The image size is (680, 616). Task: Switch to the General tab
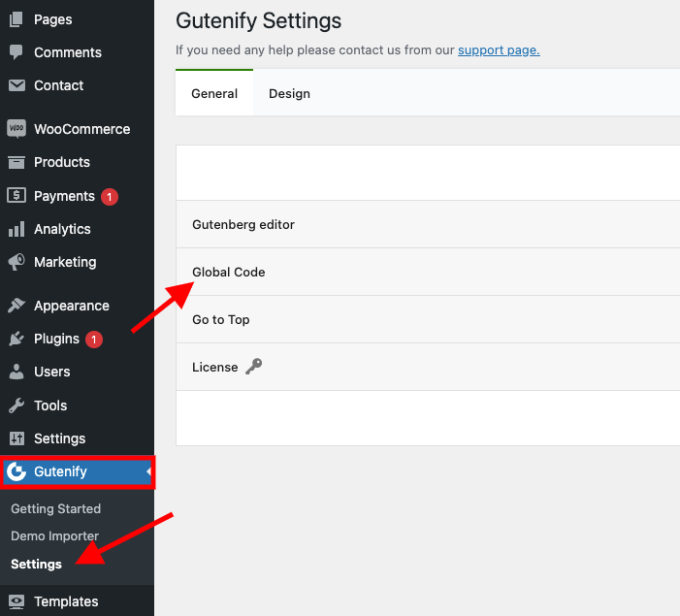coord(214,93)
